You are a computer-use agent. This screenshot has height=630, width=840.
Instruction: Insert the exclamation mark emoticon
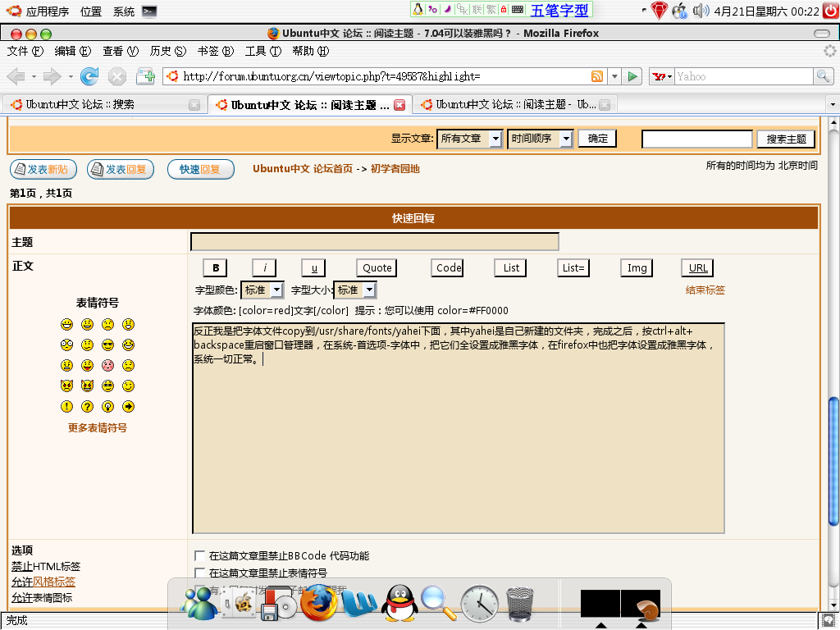pyautogui.click(x=67, y=407)
